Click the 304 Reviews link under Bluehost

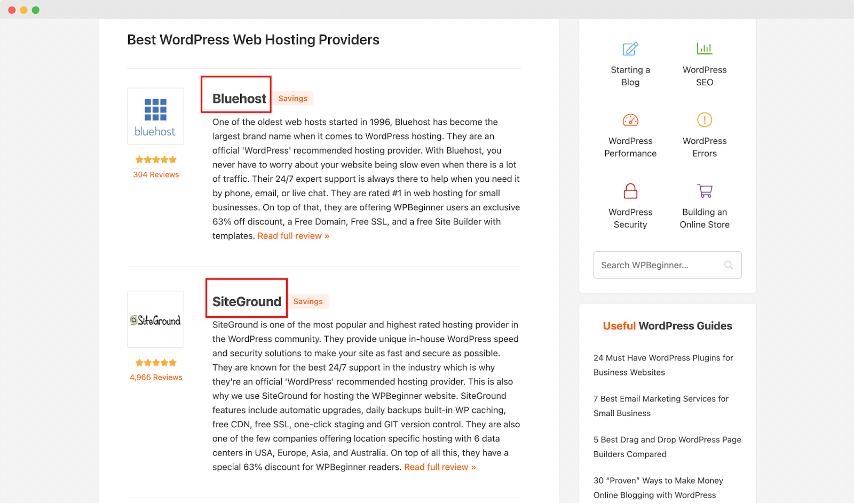155,174
